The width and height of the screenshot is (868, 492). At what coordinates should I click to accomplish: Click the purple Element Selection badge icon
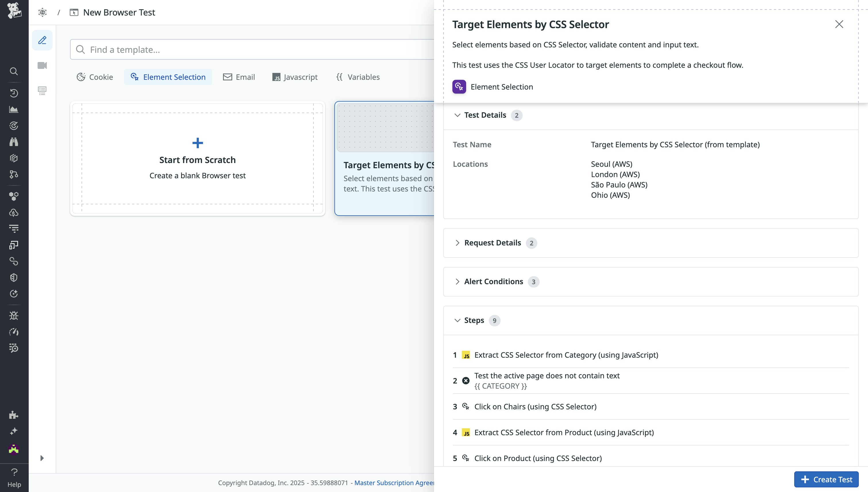pos(459,87)
